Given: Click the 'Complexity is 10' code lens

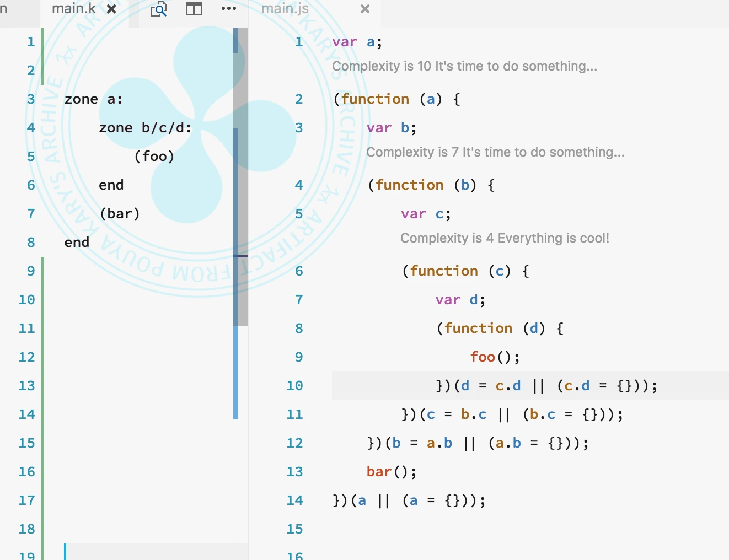Looking at the screenshot, I should tap(464, 67).
